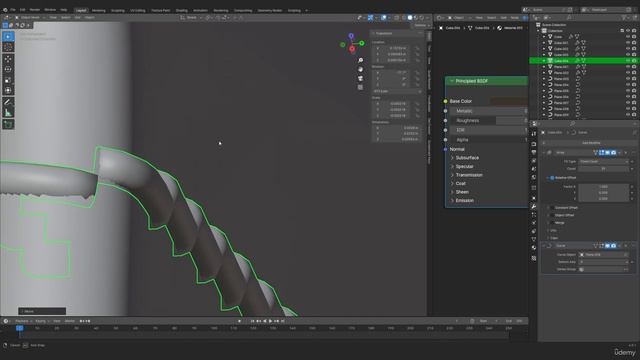This screenshot has width=640, height=360.
Task: Switch perspective/orthographic view grid icon
Action: 360,87
